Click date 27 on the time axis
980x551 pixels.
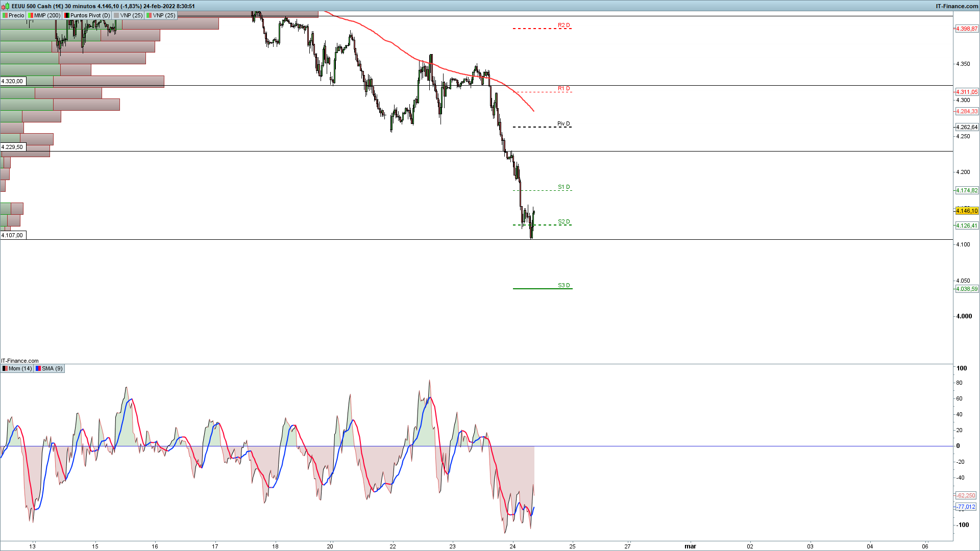(x=628, y=546)
